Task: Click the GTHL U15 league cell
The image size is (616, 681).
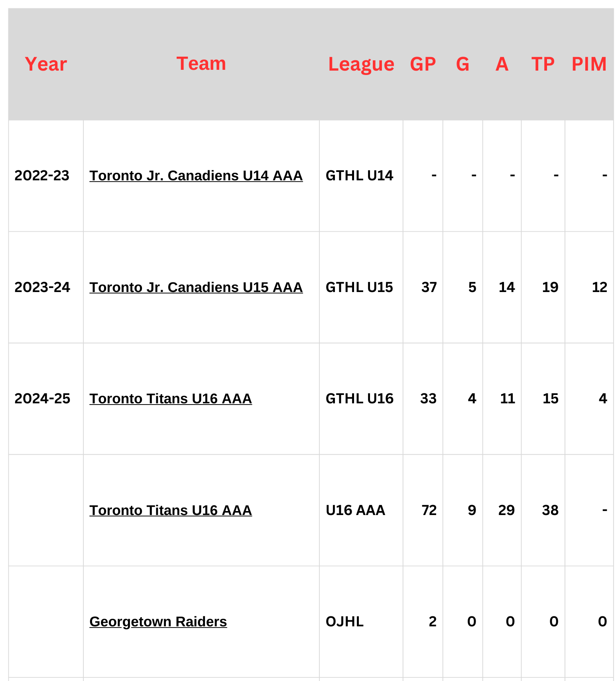Action: click(x=359, y=288)
